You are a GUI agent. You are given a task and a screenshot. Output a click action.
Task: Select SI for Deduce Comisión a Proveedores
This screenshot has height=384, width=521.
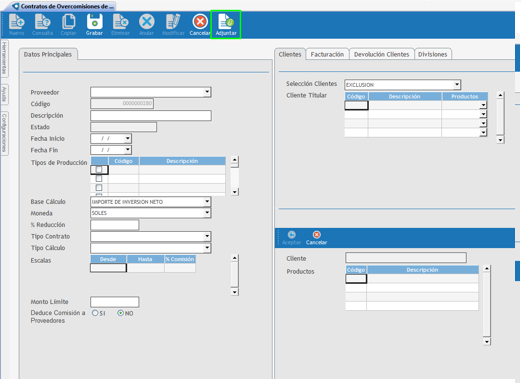pyautogui.click(x=95, y=313)
